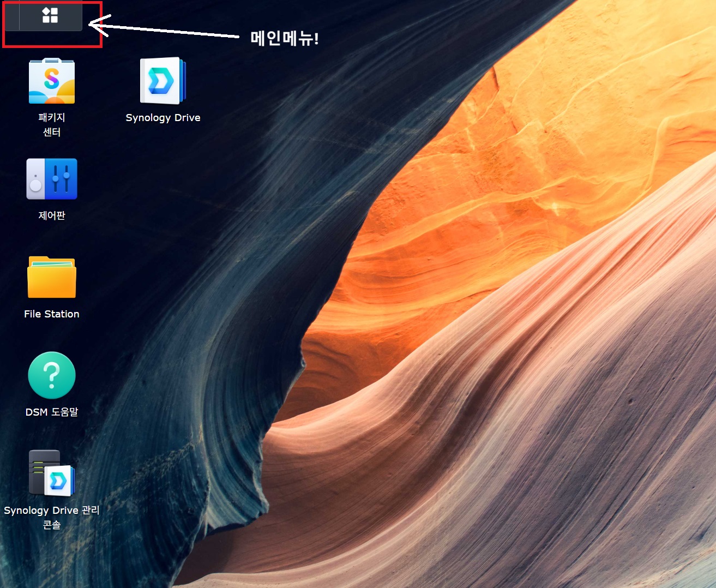Screen dimensions: 716x588
Task: Open the File Station folder icon
Action: pos(52,277)
